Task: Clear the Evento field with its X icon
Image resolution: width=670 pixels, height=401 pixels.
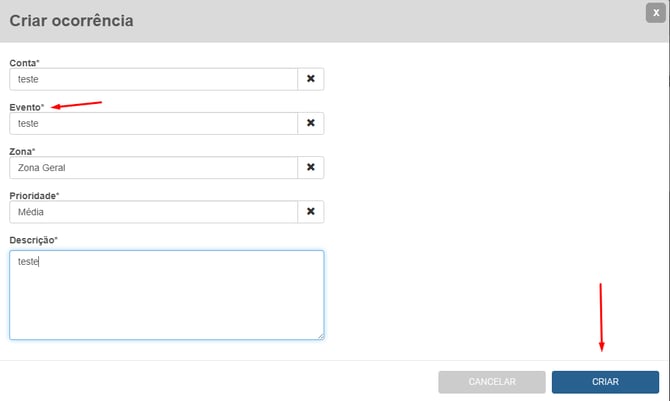Action: pyautogui.click(x=310, y=123)
